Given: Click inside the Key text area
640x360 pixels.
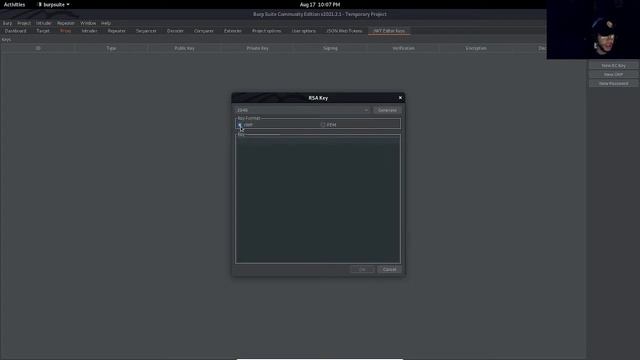Looking at the screenshot, I should point(318,200).
